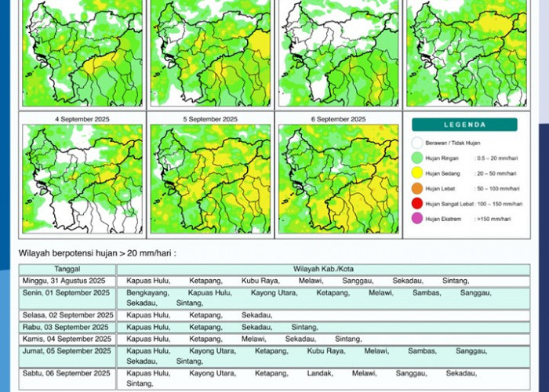Click the top-left rainfall map in the first row

(82, 53)
